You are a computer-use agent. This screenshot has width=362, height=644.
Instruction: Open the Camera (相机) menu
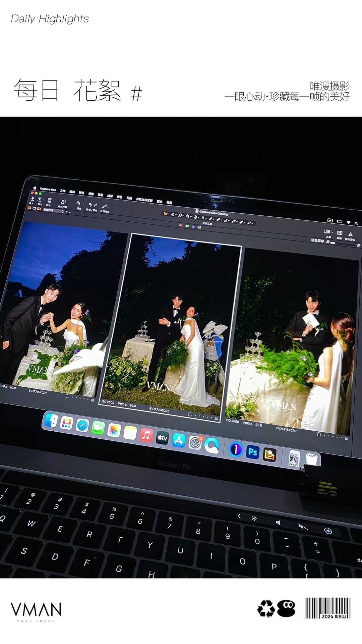point(120,197)
